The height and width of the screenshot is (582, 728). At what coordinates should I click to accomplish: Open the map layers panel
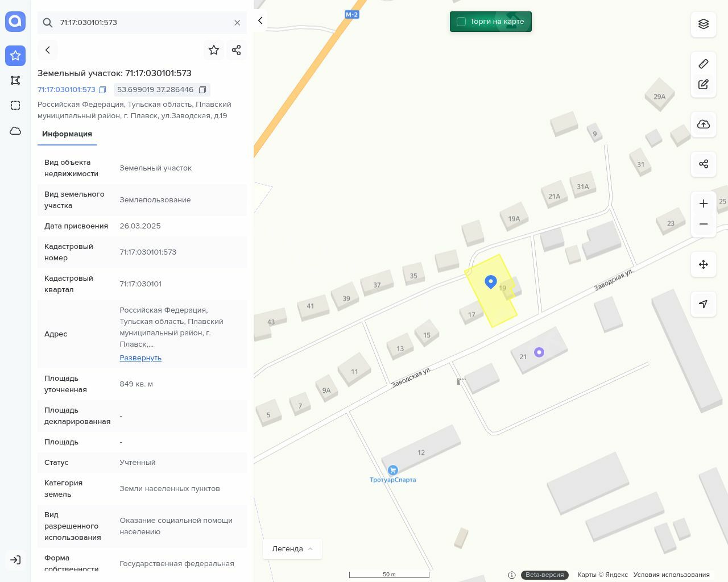click(703, 24)
